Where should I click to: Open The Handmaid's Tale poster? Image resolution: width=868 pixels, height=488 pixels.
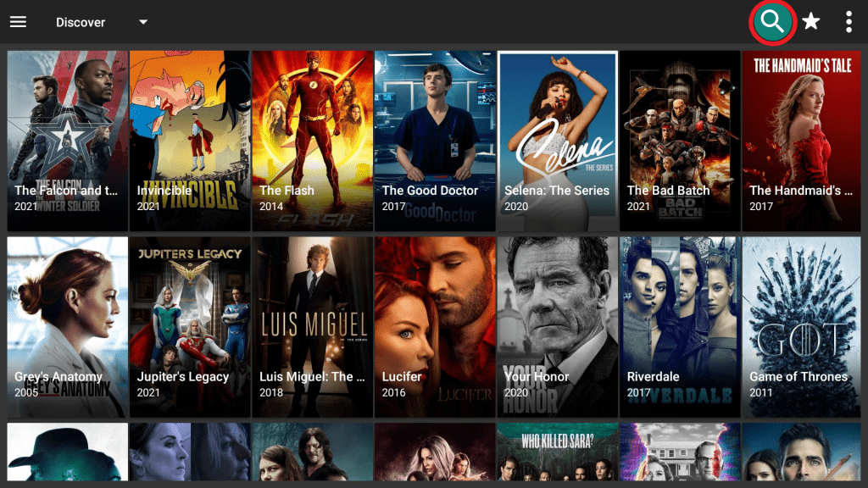pos(802,141)
